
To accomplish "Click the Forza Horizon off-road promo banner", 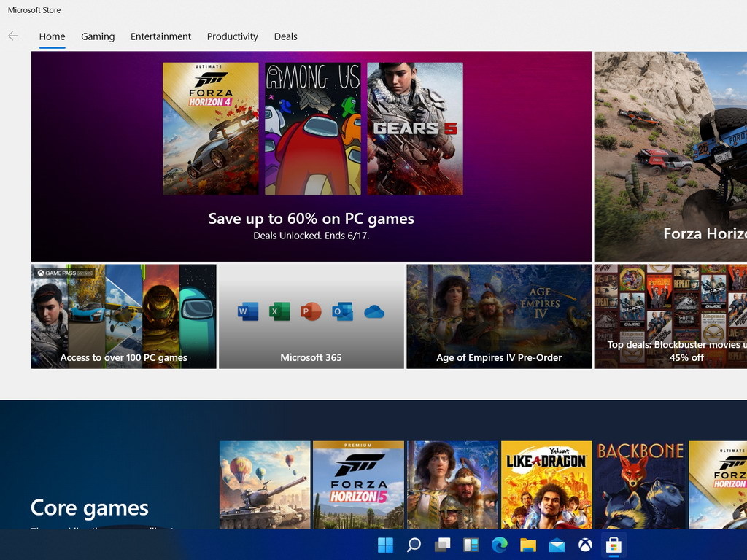I will (670, 156).
